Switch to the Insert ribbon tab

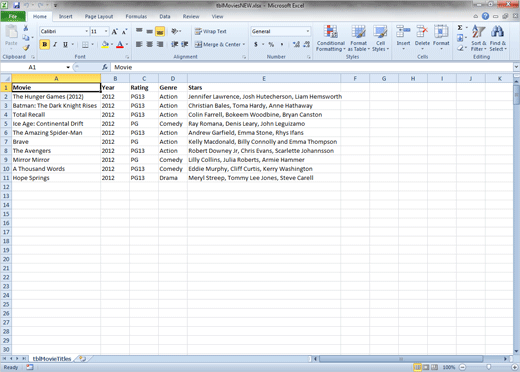click(66, 16)
